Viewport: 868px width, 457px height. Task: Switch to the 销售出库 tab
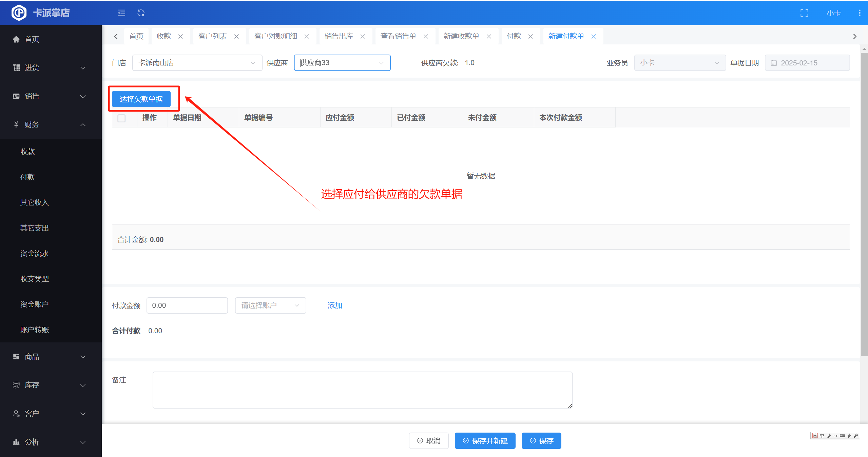(339, 36)
